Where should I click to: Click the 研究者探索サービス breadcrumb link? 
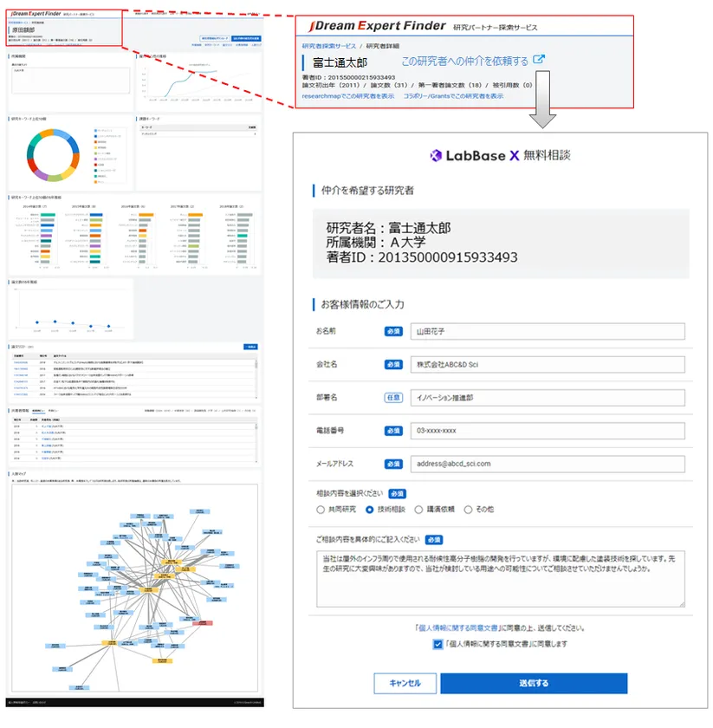(x=329, y=46)
